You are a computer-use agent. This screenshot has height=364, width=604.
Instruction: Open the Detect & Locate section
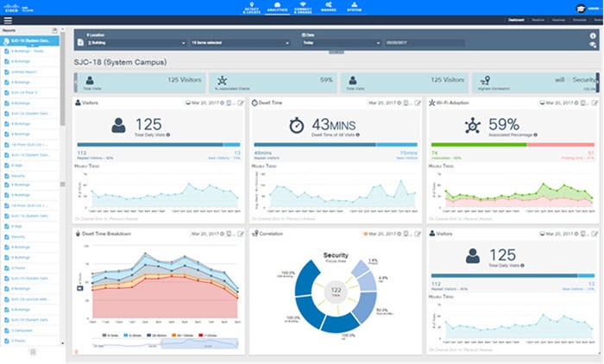251,8
